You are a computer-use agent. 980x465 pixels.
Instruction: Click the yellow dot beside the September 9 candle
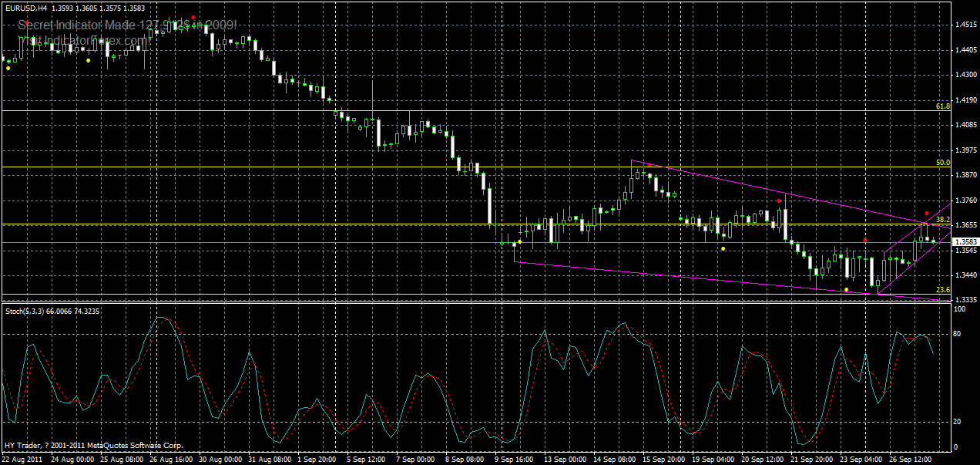click(519, 241)
